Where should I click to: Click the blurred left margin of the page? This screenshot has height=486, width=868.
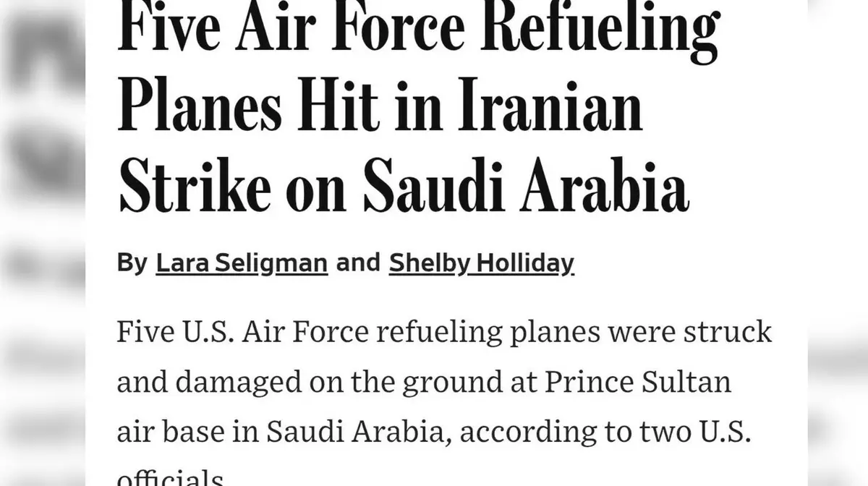click(42, 243)
